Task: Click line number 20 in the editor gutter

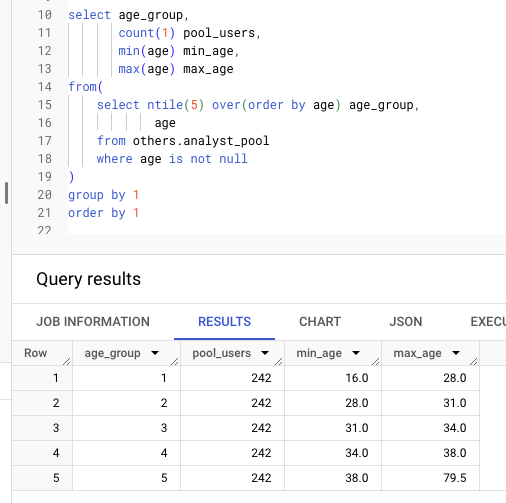Action: tap(44, 195)
